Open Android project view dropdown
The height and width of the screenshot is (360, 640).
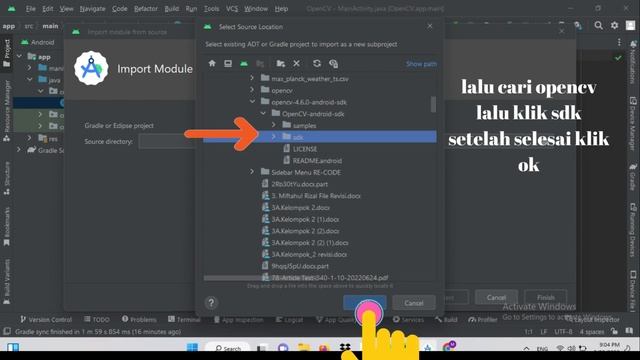(x=38, y=42)
